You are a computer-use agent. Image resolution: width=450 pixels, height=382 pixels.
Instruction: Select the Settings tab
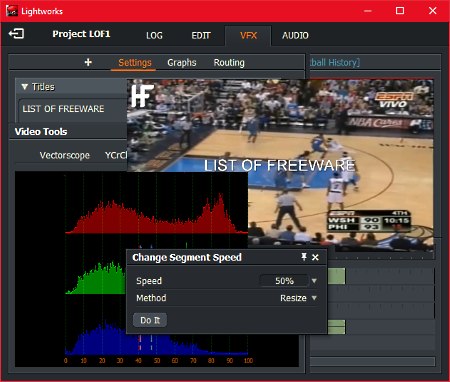(x=135, y=63)
